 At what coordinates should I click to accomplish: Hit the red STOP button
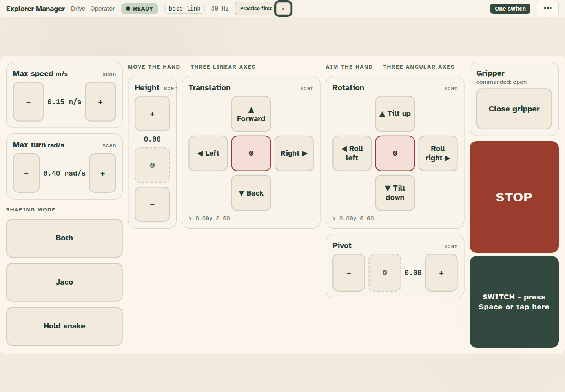[x=514, y=197]
